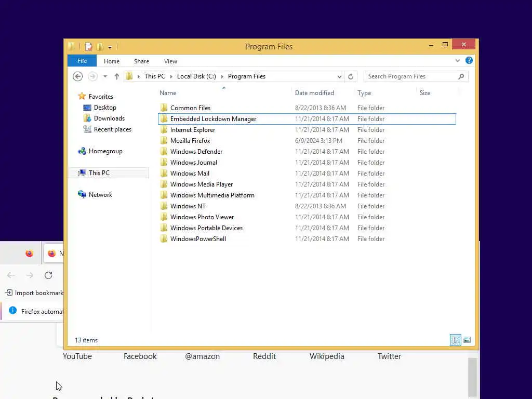Select the Windows Media Player folder icon
The height and width of the screenshot is (399, 532).
click(164, 184)
